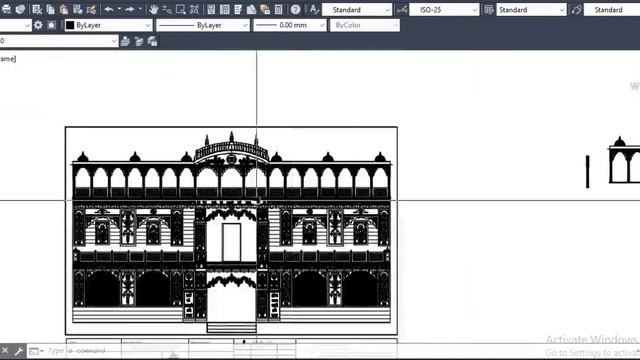Open the multileader style Standard dropdown
Viewport: 640px width, 360px height.
(612, 9)
